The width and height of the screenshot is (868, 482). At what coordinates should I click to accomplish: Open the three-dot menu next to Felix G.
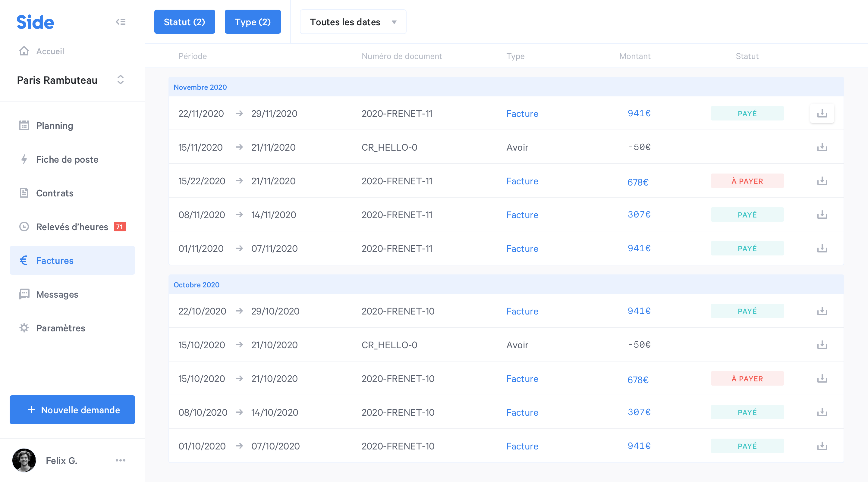click(x=120, y=460)
